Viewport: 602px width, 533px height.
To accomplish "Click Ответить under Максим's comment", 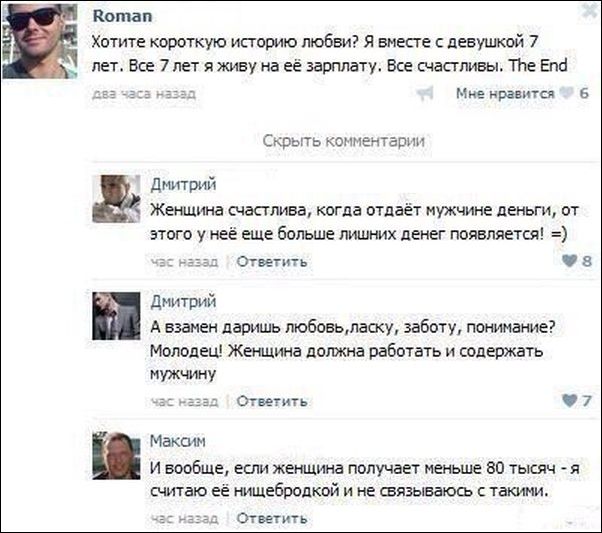I will click(272, 519).
